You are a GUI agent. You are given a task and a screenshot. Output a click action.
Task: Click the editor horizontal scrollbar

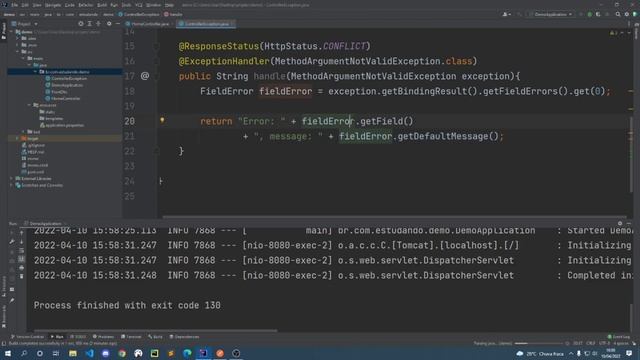[394, 218]
